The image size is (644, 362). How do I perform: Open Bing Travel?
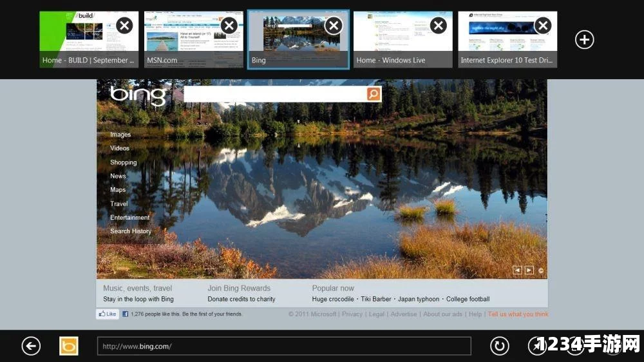point(118,204)
